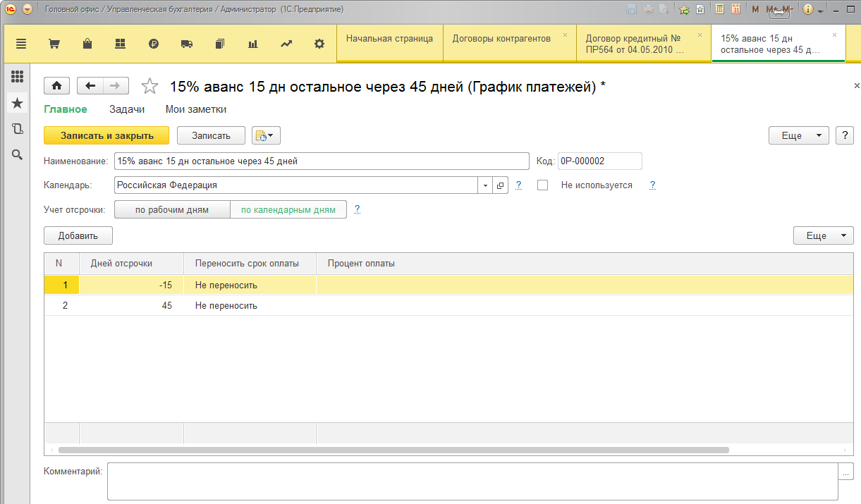Add this form to favorites star
The height and width of the screenshot is (504, 861).
[x=149, y=86]
